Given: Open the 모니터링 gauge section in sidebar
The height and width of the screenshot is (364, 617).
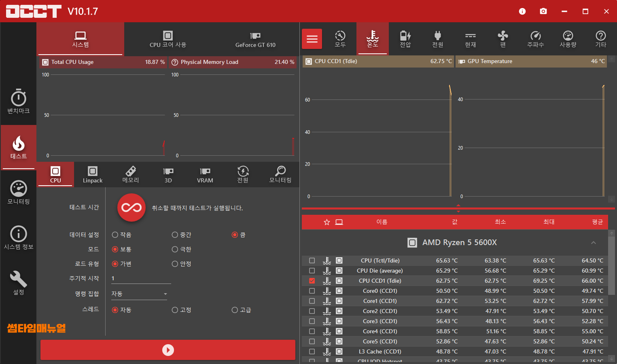Looking at the screenshot, I should [x=19, y=193].
